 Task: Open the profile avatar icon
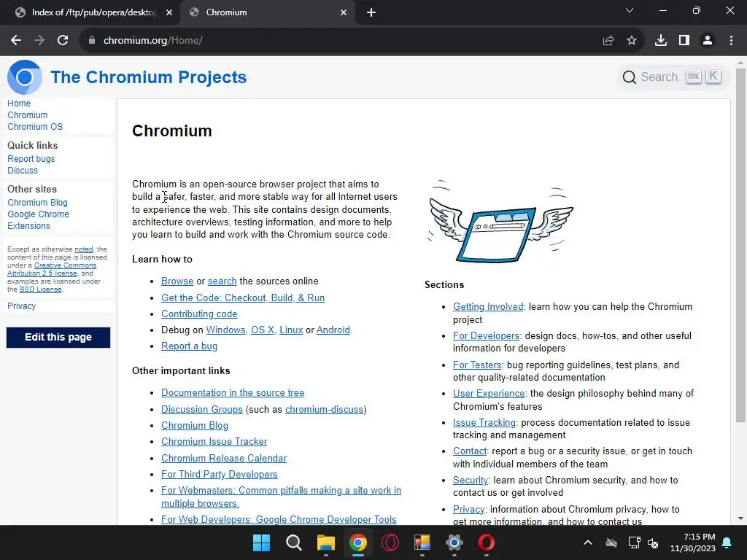click(x=708, y=41)
